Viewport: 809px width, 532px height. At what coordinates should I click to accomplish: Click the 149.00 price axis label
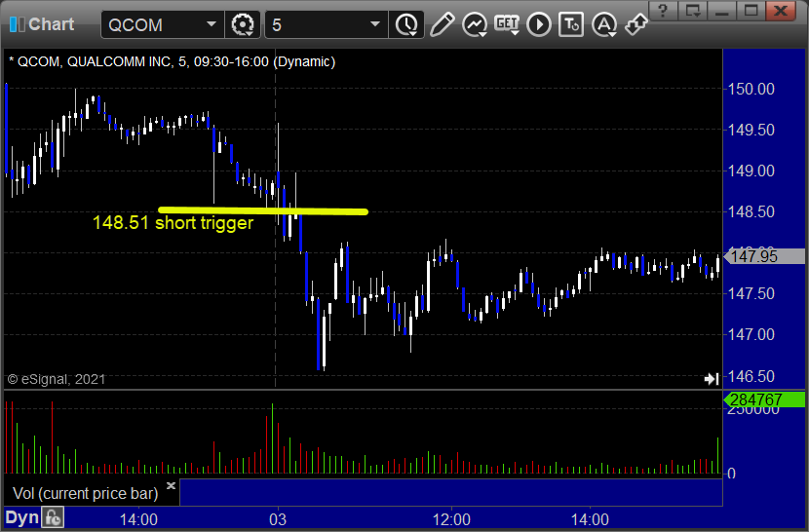pos(751,171)
